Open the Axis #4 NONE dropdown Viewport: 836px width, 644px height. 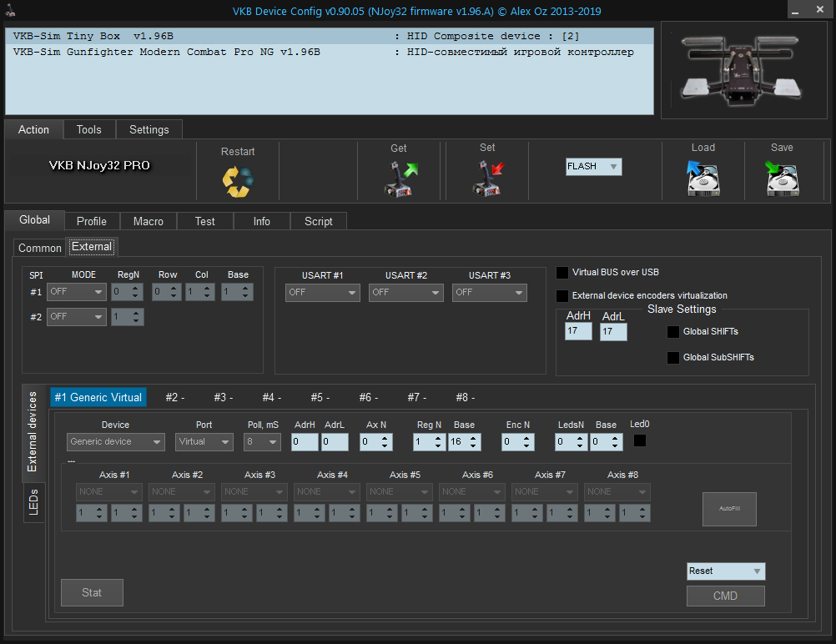(x=326, y=492)
